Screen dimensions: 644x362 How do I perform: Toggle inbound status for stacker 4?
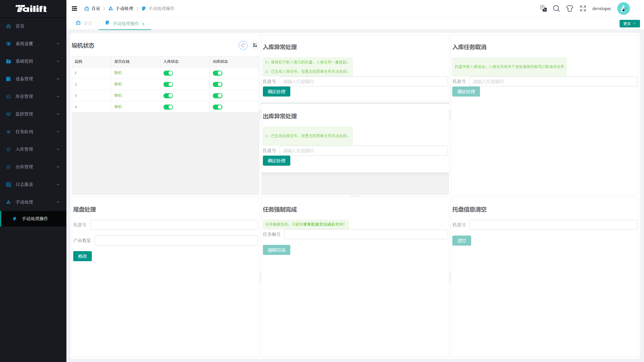168,107
